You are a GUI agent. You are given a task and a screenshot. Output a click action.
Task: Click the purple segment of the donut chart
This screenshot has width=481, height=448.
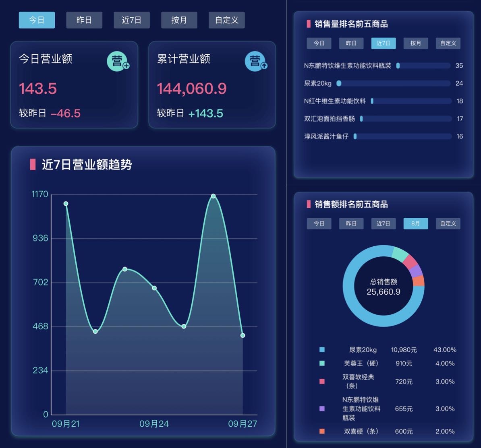click(417, 271)
